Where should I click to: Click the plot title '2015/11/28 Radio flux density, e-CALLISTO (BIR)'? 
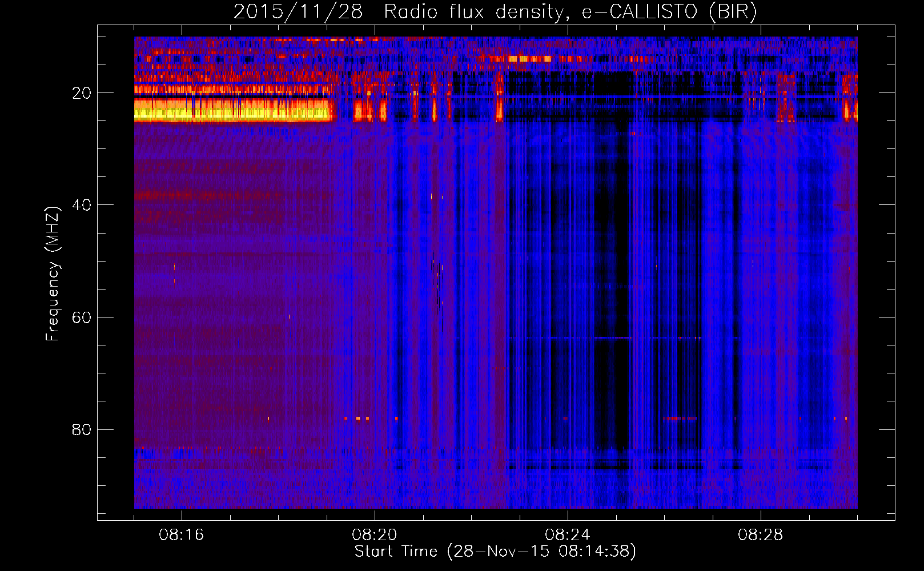[495, 11]
